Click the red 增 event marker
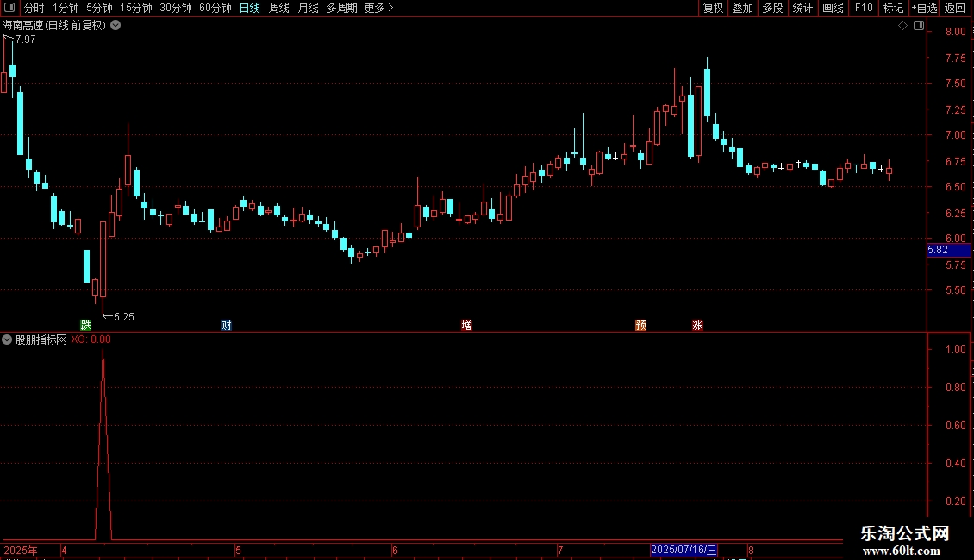 (x=466, y=326)
